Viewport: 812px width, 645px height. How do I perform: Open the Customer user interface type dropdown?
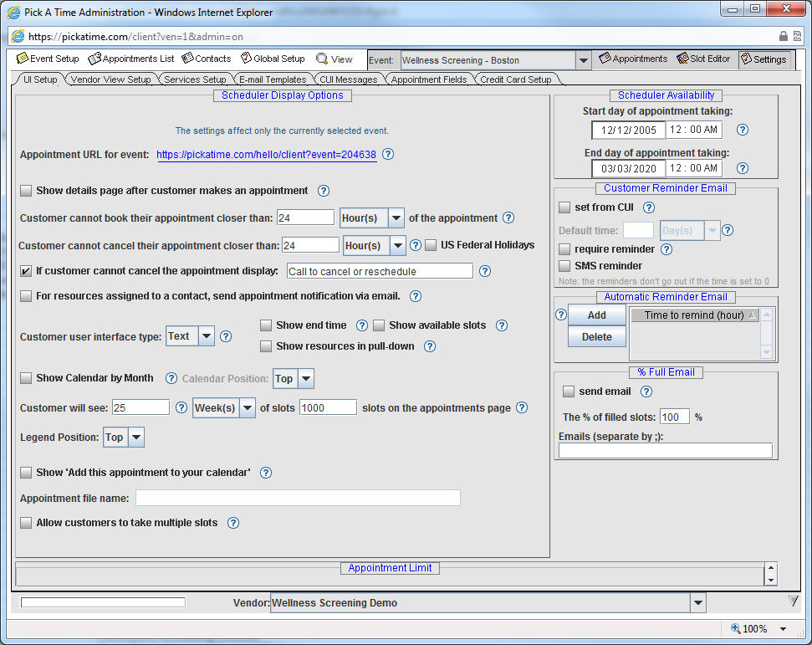point(206,336)
